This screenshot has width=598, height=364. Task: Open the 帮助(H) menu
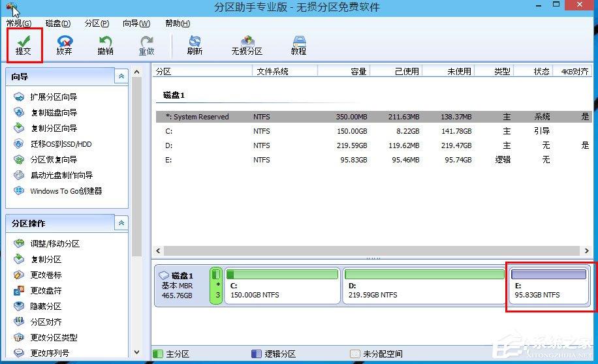(x=178, y=23)
